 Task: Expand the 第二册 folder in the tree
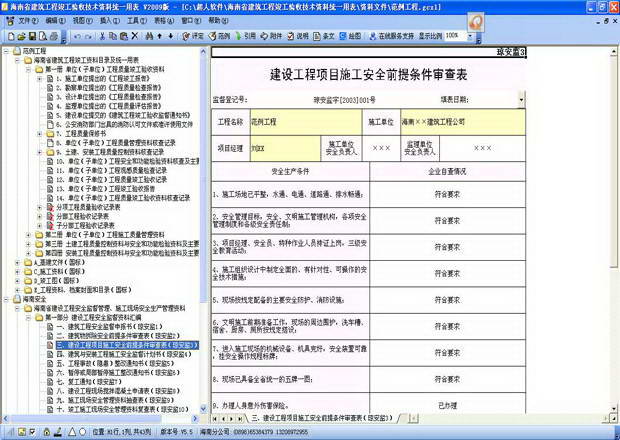[x=28, y=235]
